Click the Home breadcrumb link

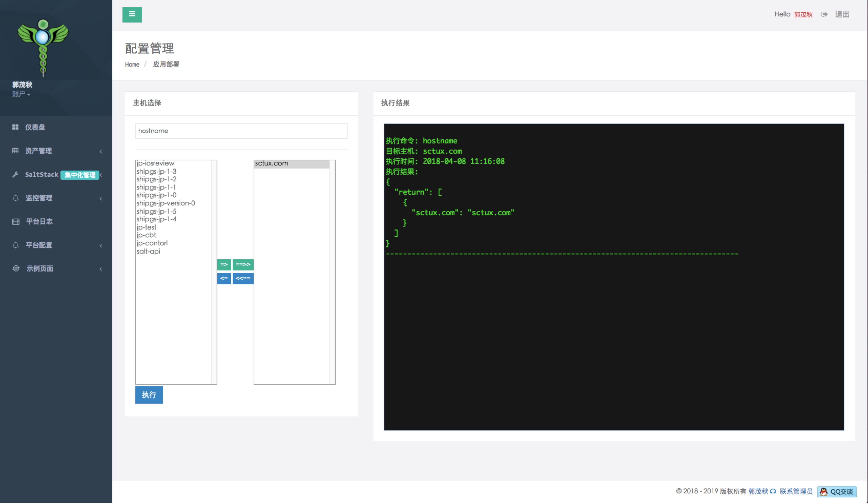132,64
